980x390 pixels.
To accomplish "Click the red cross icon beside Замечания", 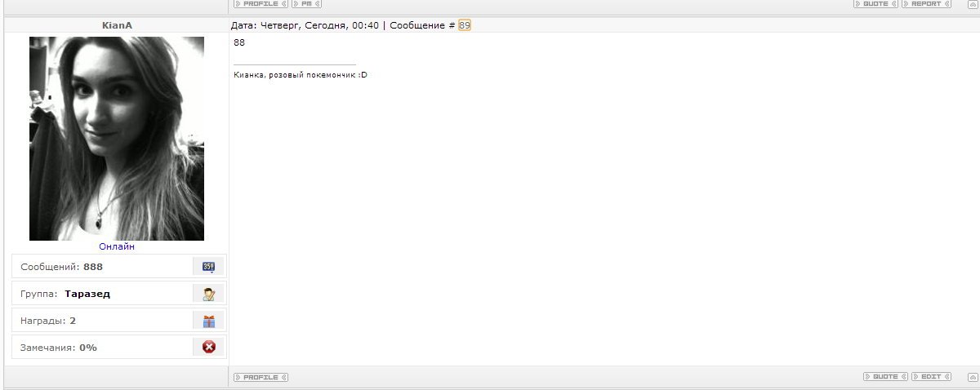I will 208,347.
